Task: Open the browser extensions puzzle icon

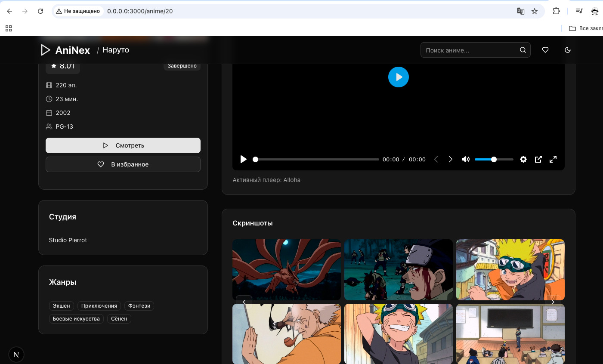Action: (x=556, y=11)
